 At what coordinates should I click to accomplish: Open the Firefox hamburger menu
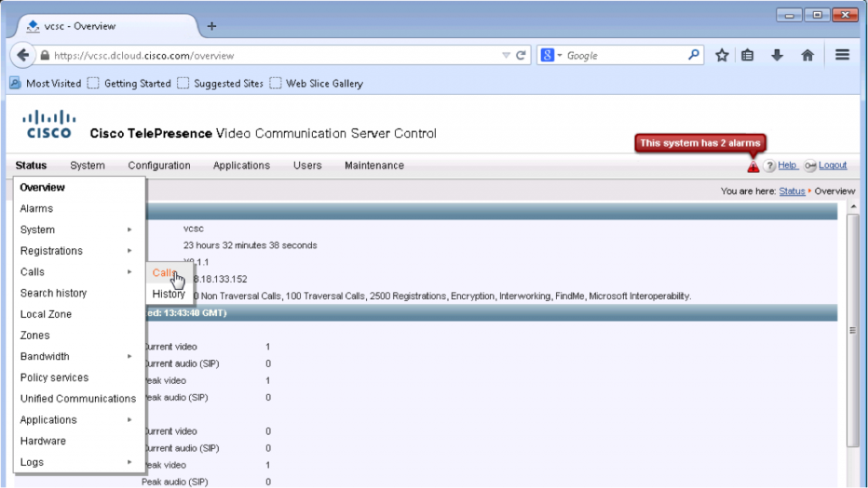coord(843,55)
